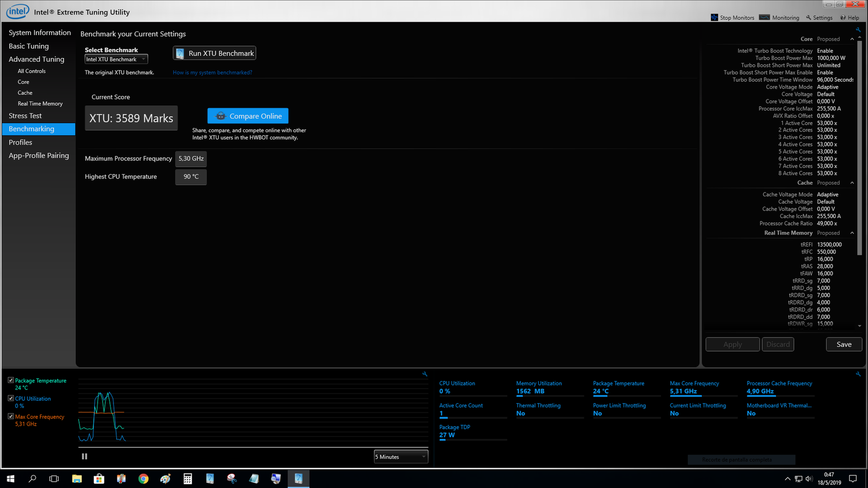
Task: Collapse the Core Proposed section
Action: [x=852, y=39]
